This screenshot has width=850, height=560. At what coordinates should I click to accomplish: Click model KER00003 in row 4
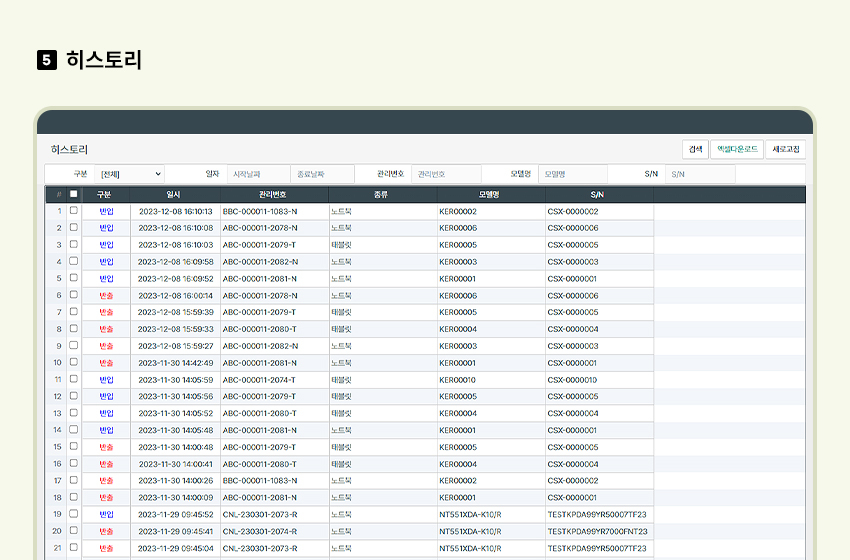point(458,262)
